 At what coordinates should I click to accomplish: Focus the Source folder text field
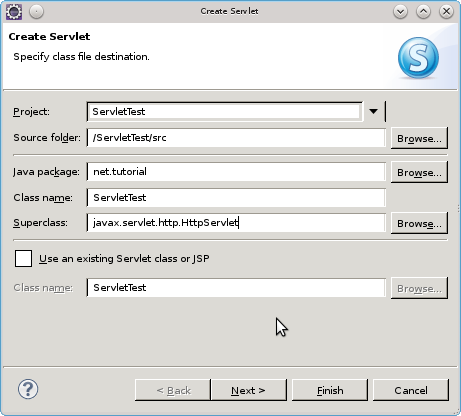coord(236,138)
